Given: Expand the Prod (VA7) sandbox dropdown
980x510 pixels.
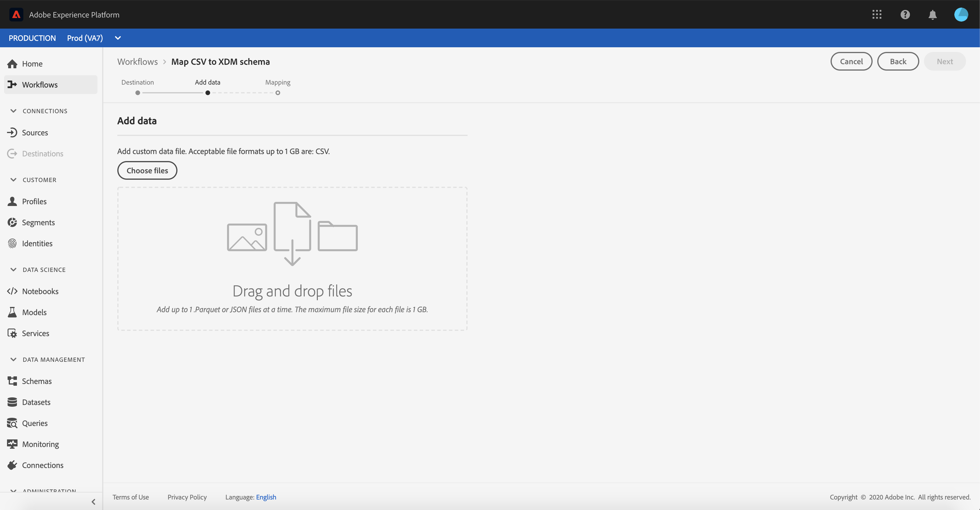Looking at the screenshot, I should [118, 38].
